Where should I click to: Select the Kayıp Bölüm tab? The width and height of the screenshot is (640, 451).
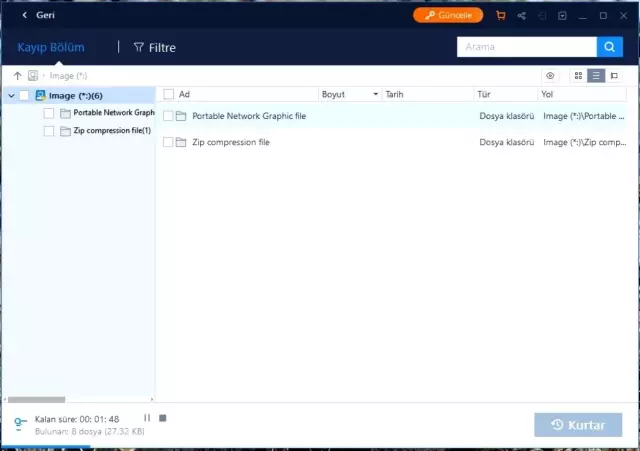tap(51, 47)
